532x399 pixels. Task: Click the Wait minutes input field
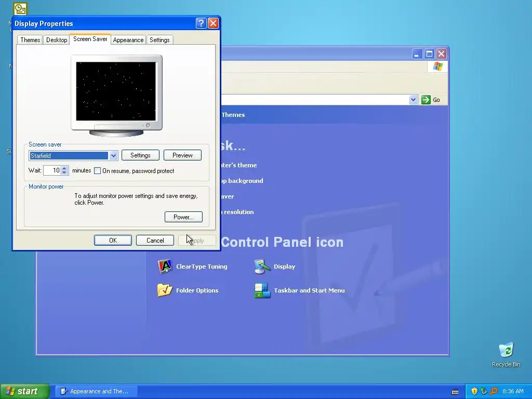pos(52,170)
